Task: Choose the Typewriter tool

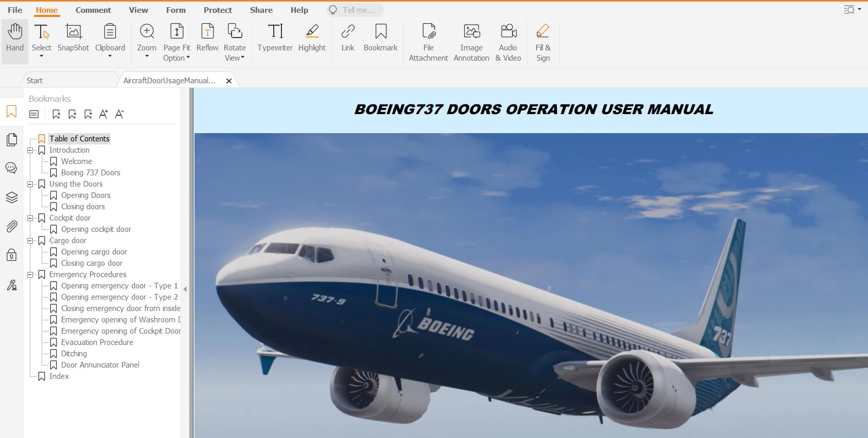Action: click(x=275, y=38)
